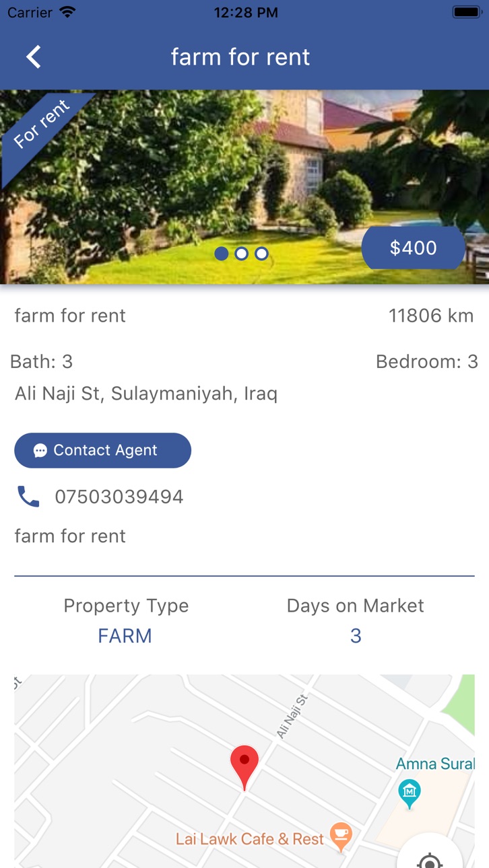This screenshot has height=868, width=489.
Task: Click the red map location pin
Action: (244, 767)
